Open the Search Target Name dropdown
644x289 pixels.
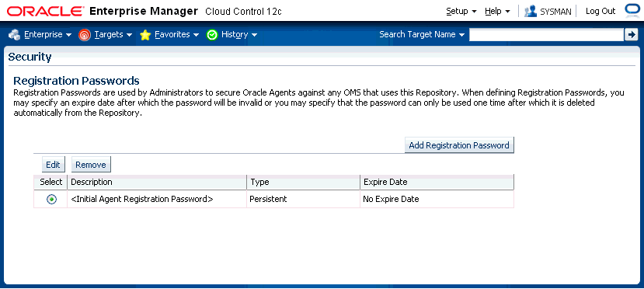click(x=422, y=34)
